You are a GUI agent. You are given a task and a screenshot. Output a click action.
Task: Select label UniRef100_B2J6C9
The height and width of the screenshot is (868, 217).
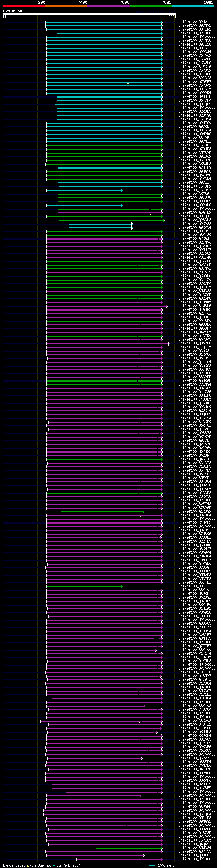point(195,254)
